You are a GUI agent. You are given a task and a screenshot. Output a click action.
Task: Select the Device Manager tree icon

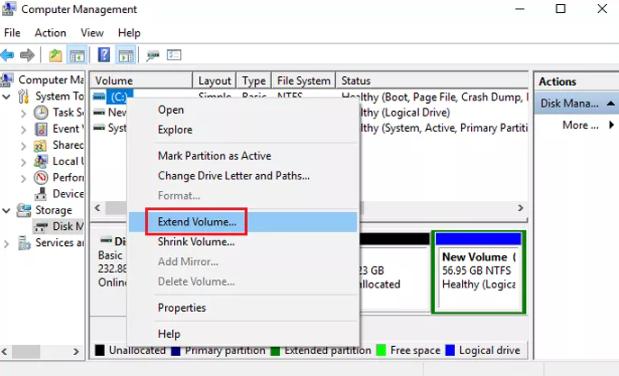(41, 194)
